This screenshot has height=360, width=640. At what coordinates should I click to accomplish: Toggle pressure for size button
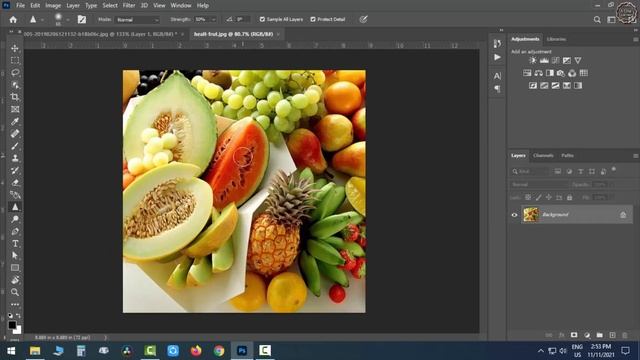(363, 19)
